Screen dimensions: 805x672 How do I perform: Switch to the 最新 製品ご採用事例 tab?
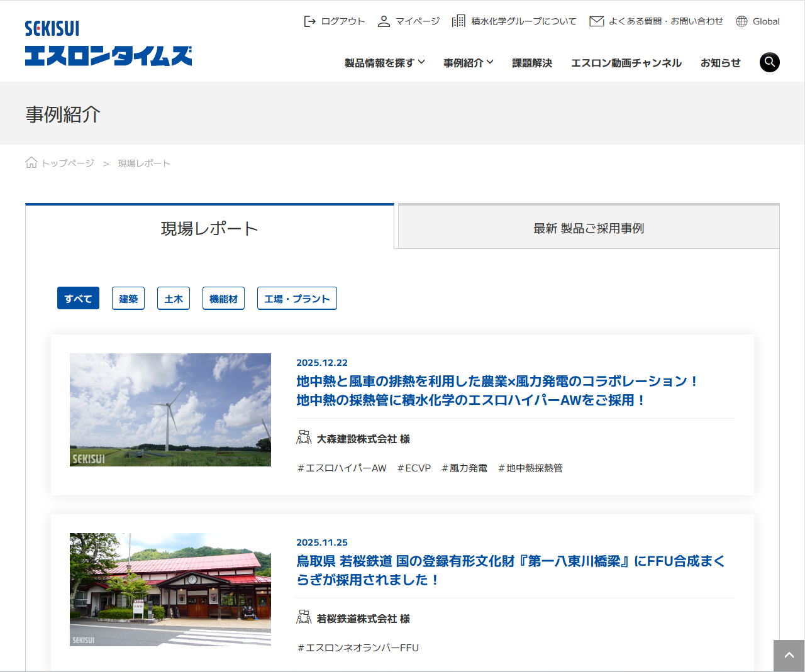[587, 228]
